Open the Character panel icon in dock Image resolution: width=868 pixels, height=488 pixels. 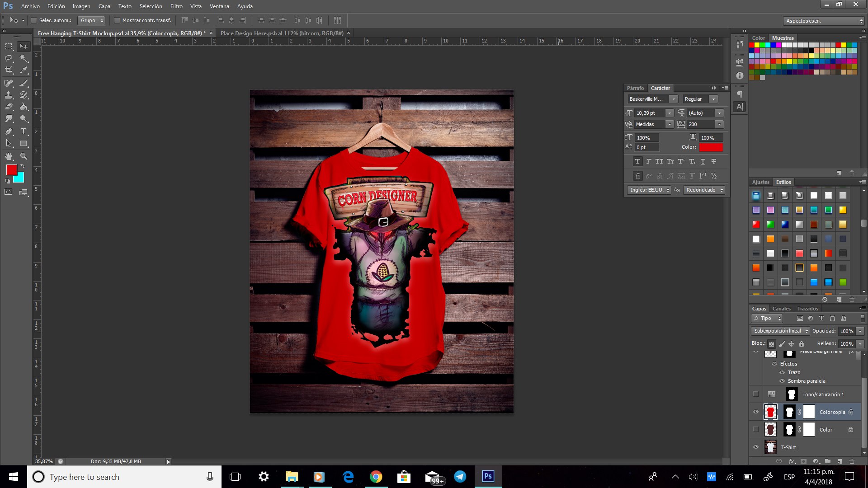tap(740, 107)
